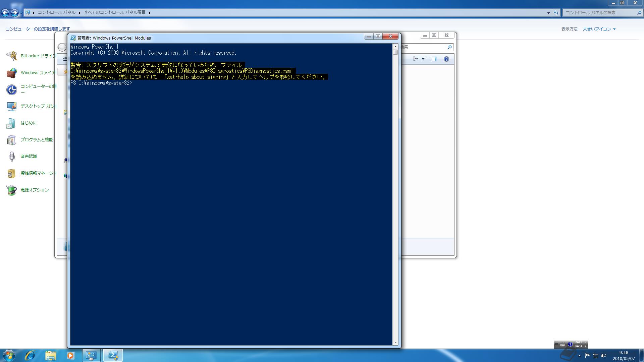Minimize the PowerShell window
Viewport: 644px width, 362px height.
tap(369, 36)
